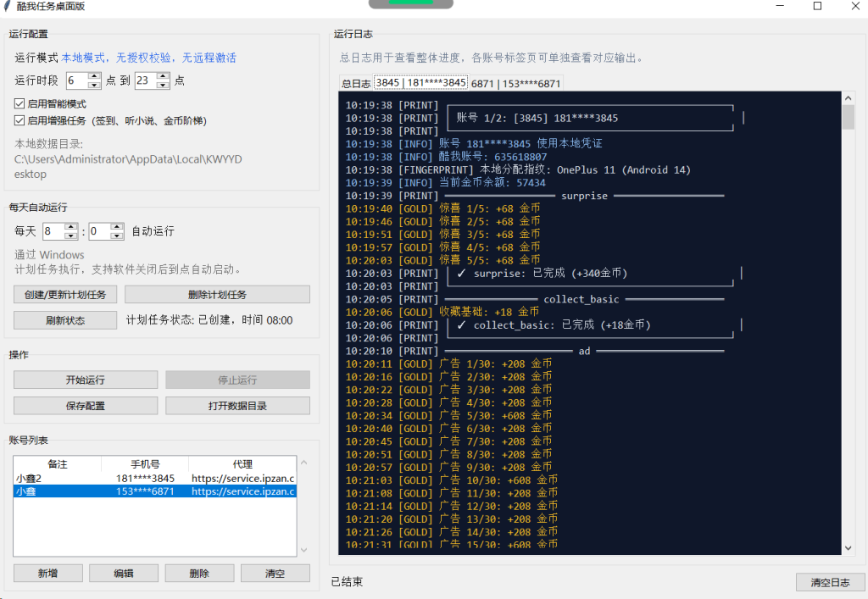This screenshot has width=868, height=599.
Task: Open the data folder via 打开数据目录
Action: 237,406
